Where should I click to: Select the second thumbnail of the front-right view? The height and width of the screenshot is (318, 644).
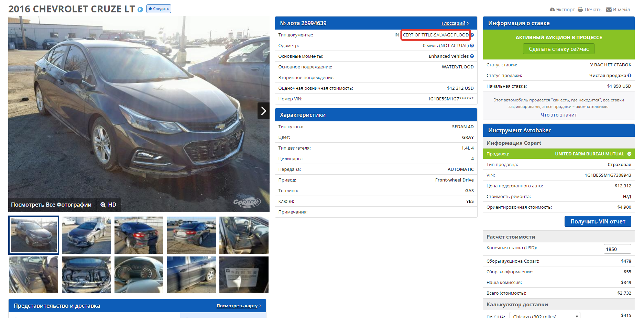86,235
